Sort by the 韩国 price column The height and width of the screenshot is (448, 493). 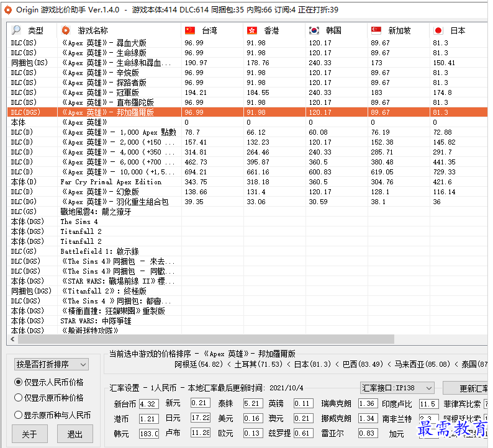point(337,30)
